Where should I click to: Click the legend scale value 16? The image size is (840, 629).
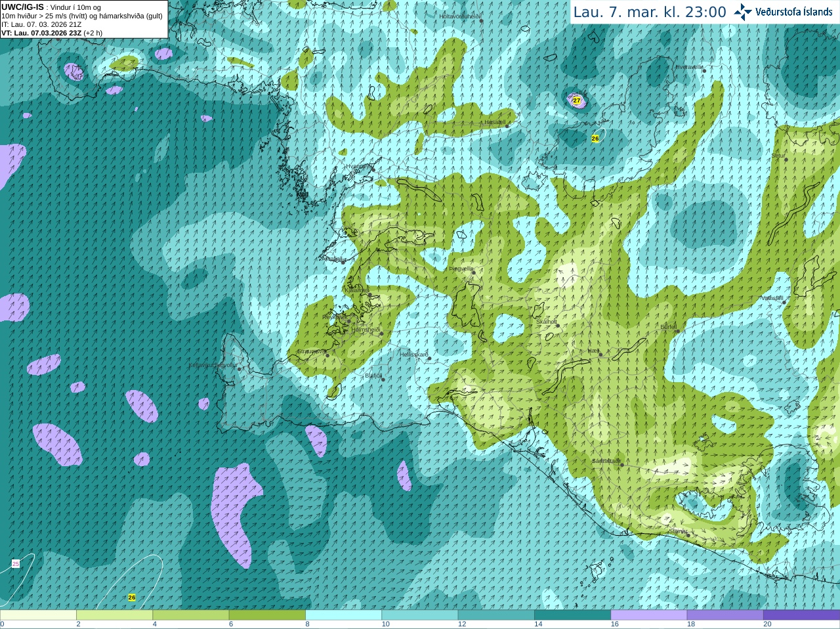[614, 624]
